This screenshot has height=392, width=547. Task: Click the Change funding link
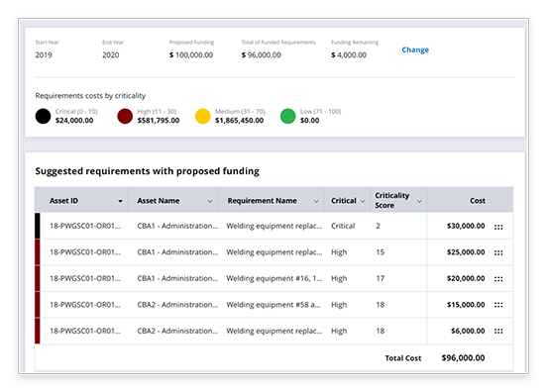tap(415, 49)
